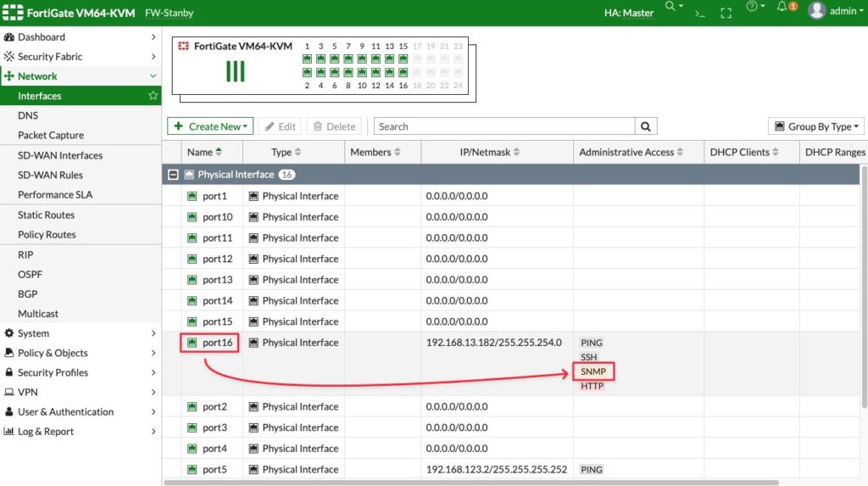Click the horizontal scrollbar under table

[x=471, y=483]
